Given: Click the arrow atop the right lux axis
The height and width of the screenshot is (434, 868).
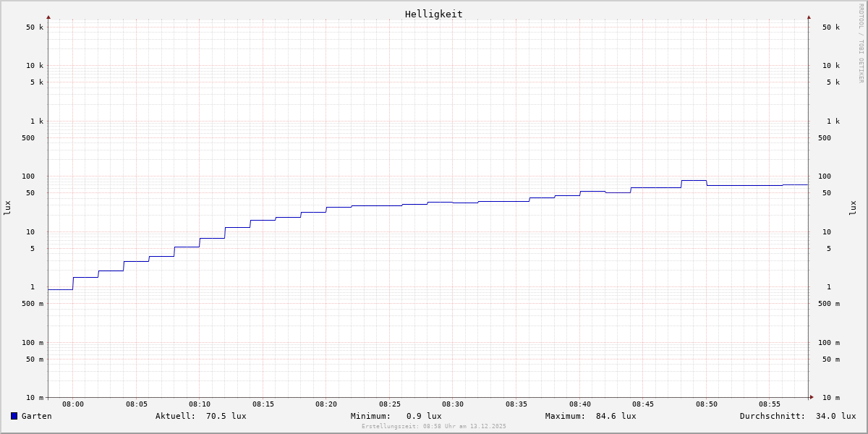Looking at the screenshot, I should point(809,17).
